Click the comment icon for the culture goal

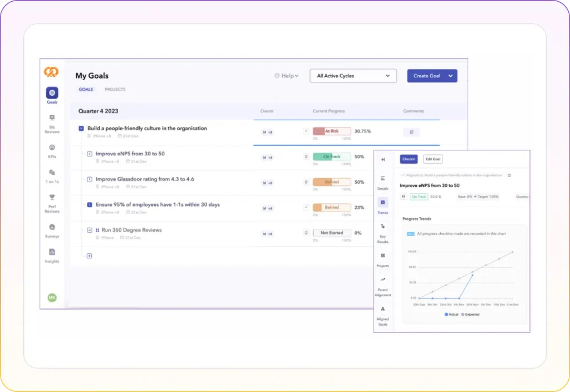[411, 132]
